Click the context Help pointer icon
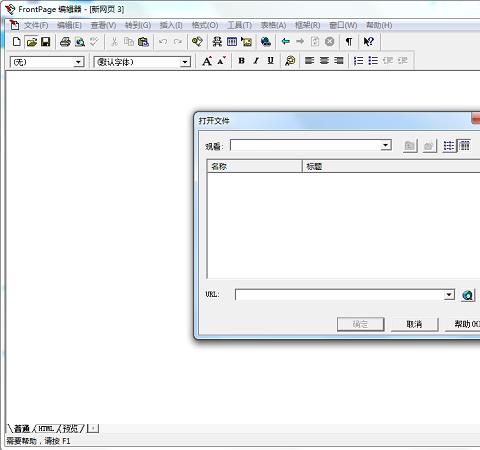This screenshot has height=450, width=480. [x=368, y=42]
